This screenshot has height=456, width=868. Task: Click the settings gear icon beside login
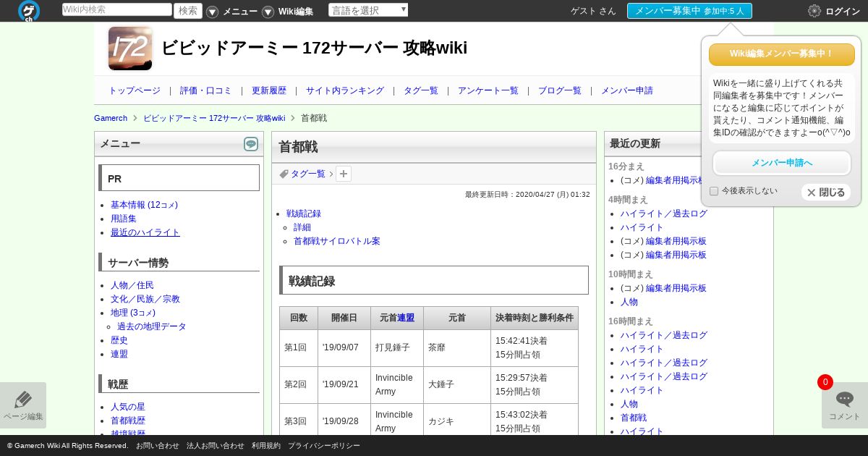[x=814, y=11]
